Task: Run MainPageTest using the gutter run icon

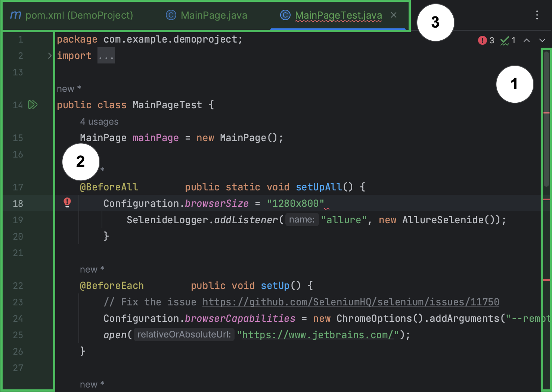Action: pyautogui.click(x=33, y=105)
